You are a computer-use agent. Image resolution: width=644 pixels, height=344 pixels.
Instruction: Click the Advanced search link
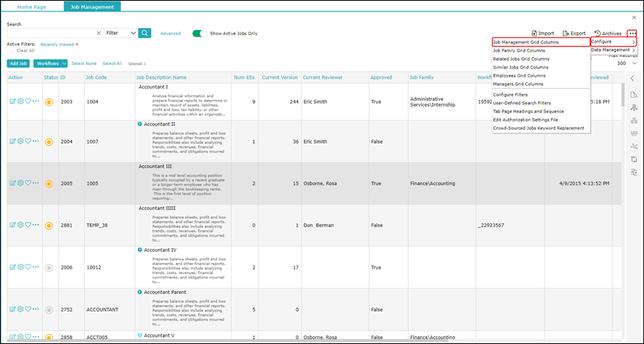click(x=170, y=33)
